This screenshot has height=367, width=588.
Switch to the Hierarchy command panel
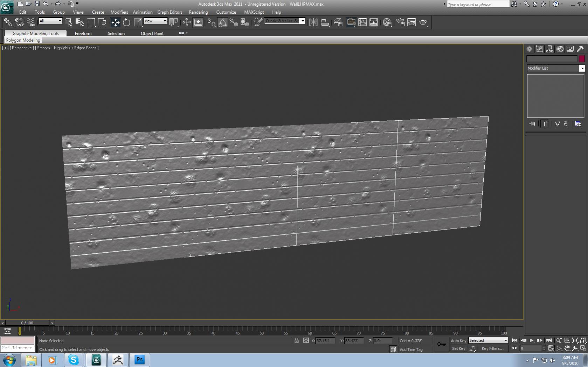(549, 49)
